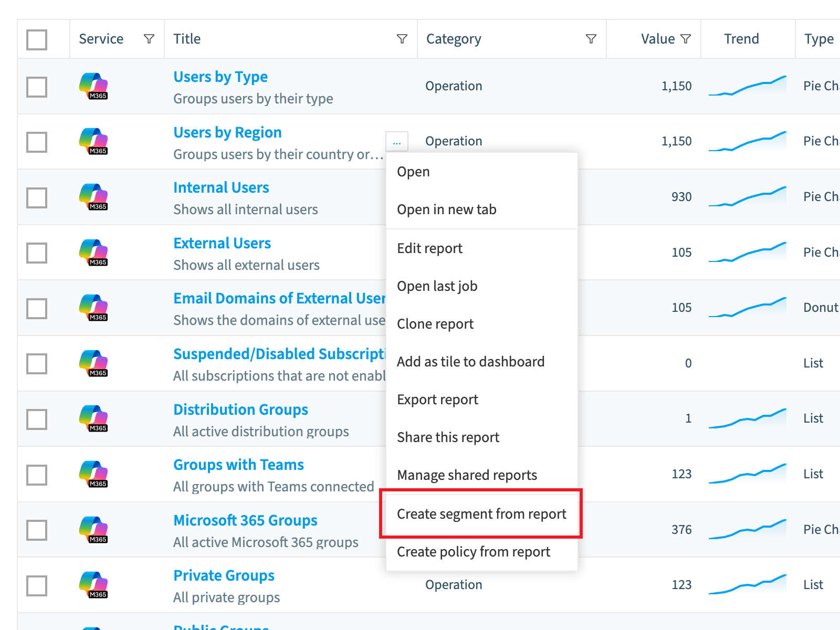The image size is (840, 630).
Task: Choose Share this report
Action: click(482, 437)
